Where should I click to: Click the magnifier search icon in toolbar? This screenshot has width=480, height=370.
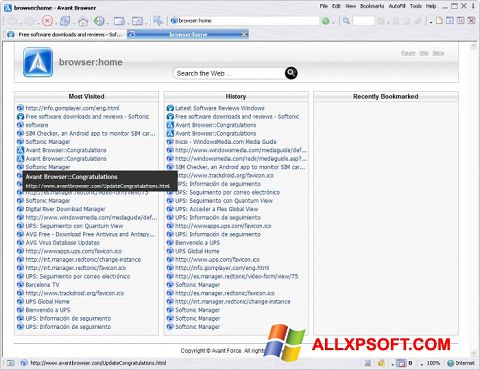tap(346, 21)
